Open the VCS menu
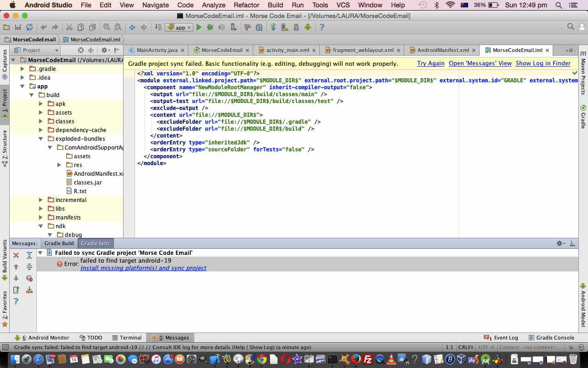Image resolution: width=588 pixels, height=368 pixels. click(343, 5)
